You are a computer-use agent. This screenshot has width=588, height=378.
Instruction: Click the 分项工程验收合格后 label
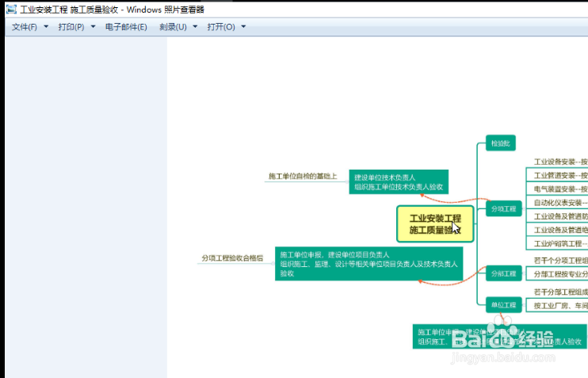pyautogui.click(x=232, y=258)
